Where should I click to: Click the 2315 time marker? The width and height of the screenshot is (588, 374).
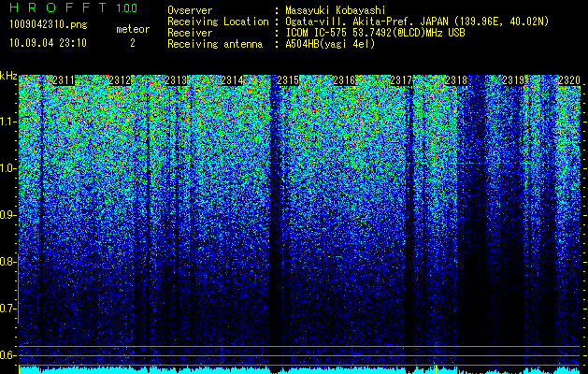pos(288,80)
